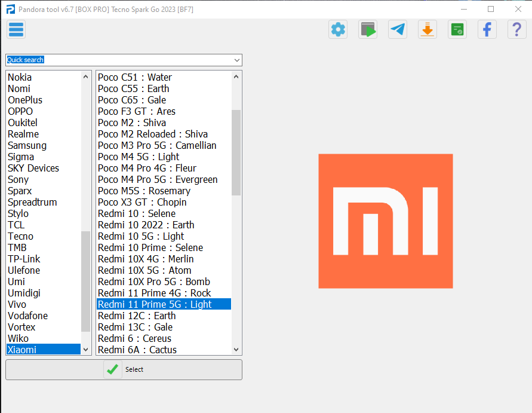Select Redmi 10 Prime : Selene
This screenshot has width=532, height=413.
coord(164,247)
